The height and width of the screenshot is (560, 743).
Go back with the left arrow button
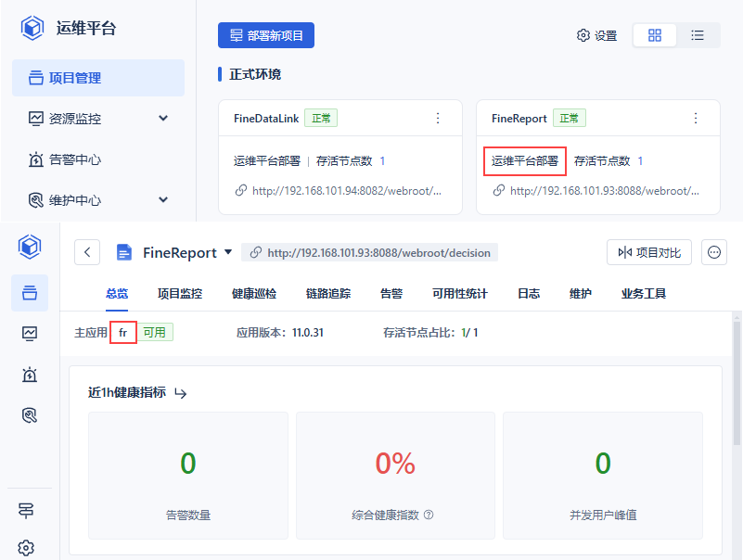(x=87, y=252)
